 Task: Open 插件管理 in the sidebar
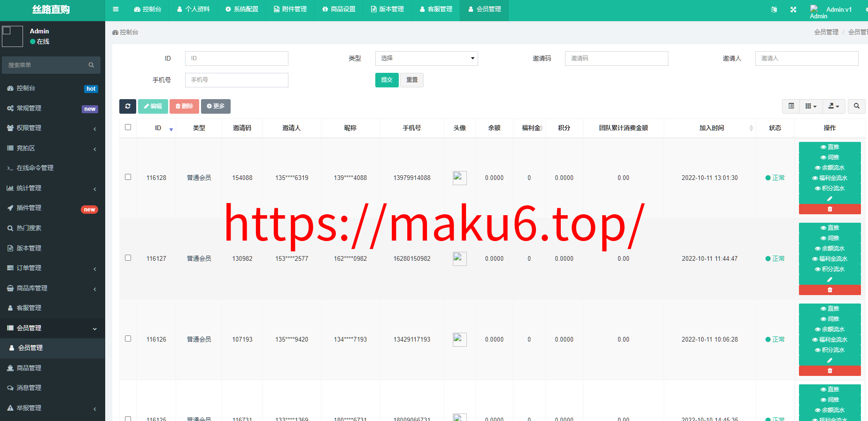[x=53, y=208]
